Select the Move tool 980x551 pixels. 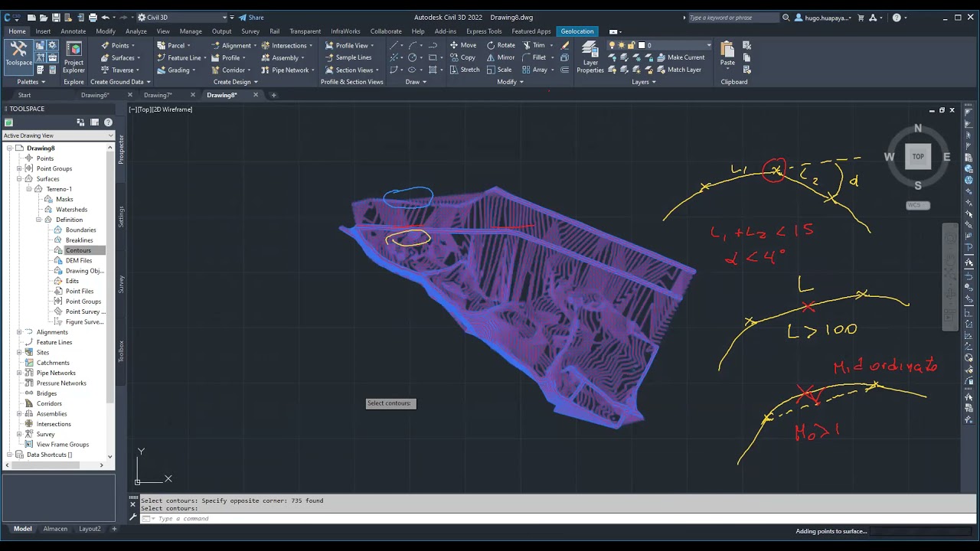point(463,45)
